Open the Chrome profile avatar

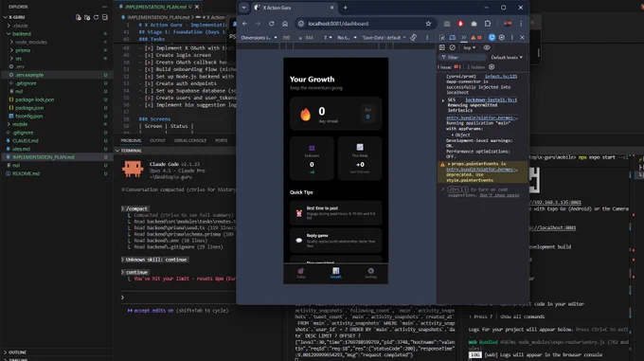[508, 24]
